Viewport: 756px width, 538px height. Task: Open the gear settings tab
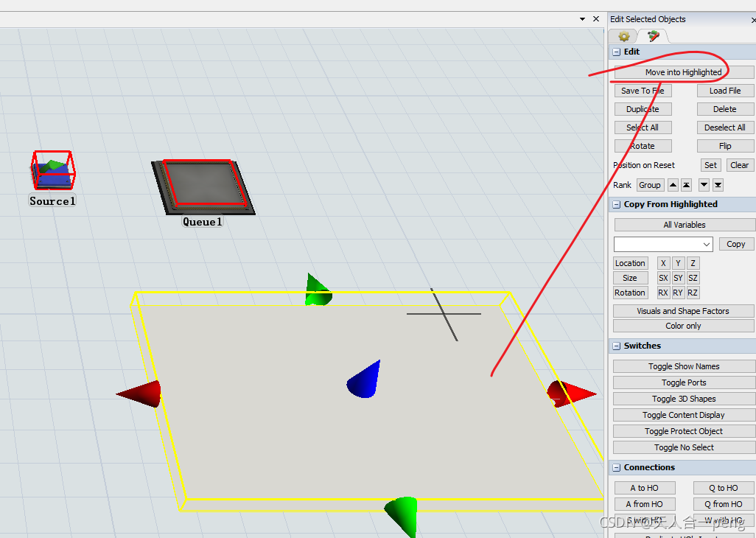623,36
